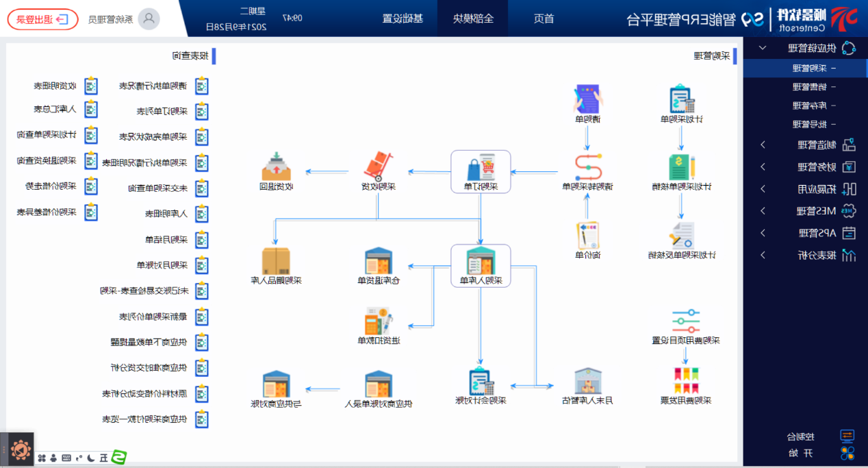Screen dimensions: 868x468
Task: Select the 收货退回 icon
Action: [277, 167]
